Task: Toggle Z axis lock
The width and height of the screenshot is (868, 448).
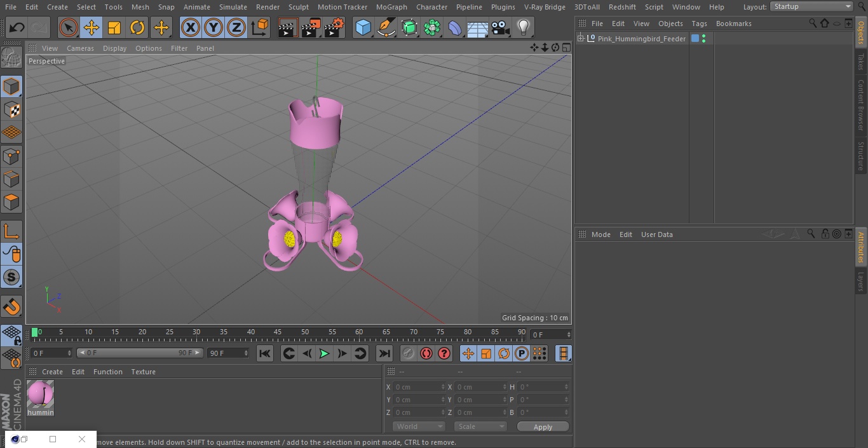Action: click(236, 27)
